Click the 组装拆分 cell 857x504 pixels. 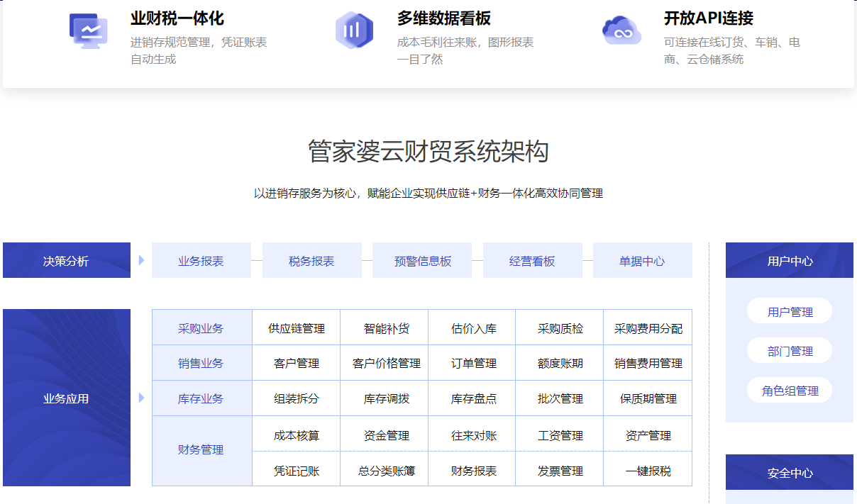pyautogui.click(x=297, y=398)
